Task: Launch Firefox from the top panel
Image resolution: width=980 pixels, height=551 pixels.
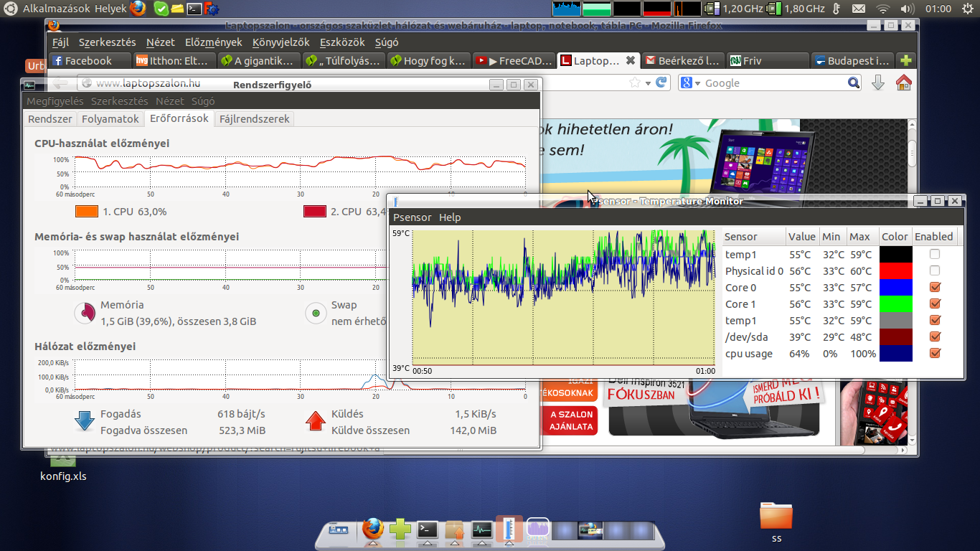Action: click(x=138, y=9)
